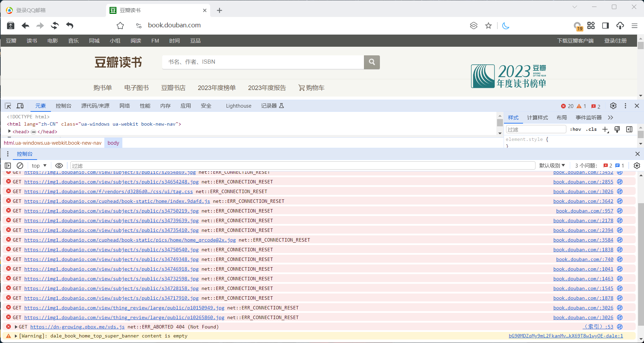Open the Lighthouse tab
644x343 pixels.
(238, 106)
